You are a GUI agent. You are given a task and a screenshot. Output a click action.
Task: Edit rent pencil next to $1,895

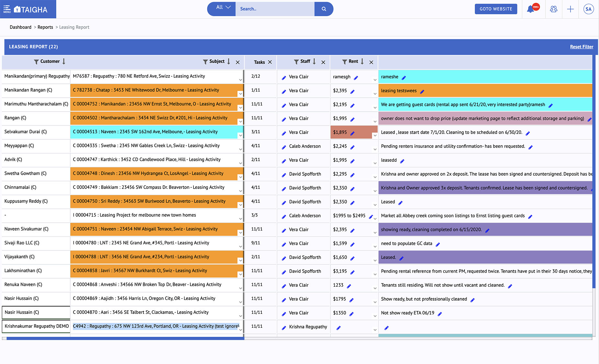[352, 133]
